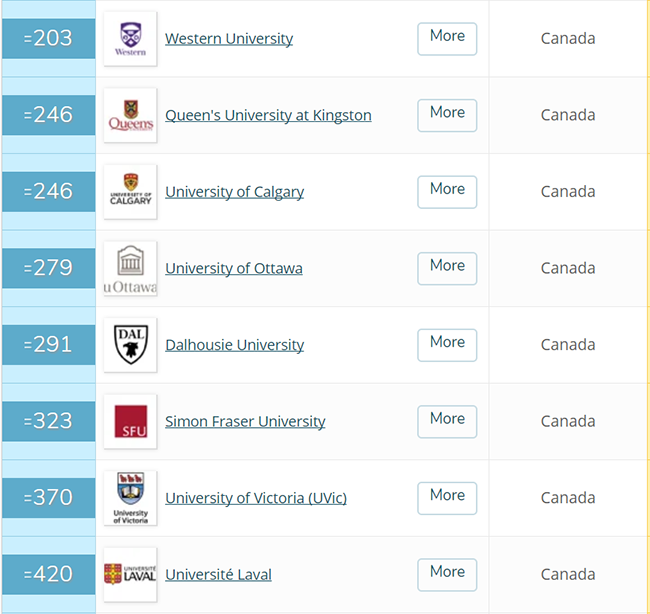Expand More for Western University
This screenshot has width=650, height=614.
(447, 39)
